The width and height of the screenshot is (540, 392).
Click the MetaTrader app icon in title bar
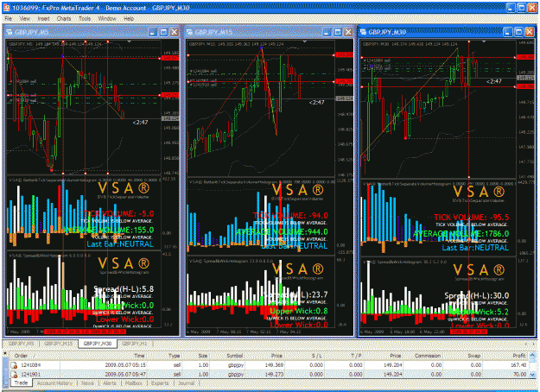pos(7,8)
